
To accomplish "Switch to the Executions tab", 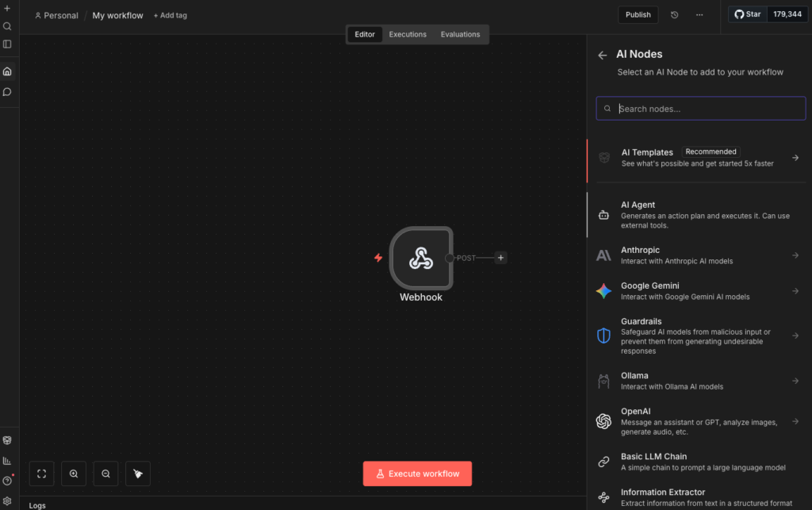I will click(x=408, y=34).
